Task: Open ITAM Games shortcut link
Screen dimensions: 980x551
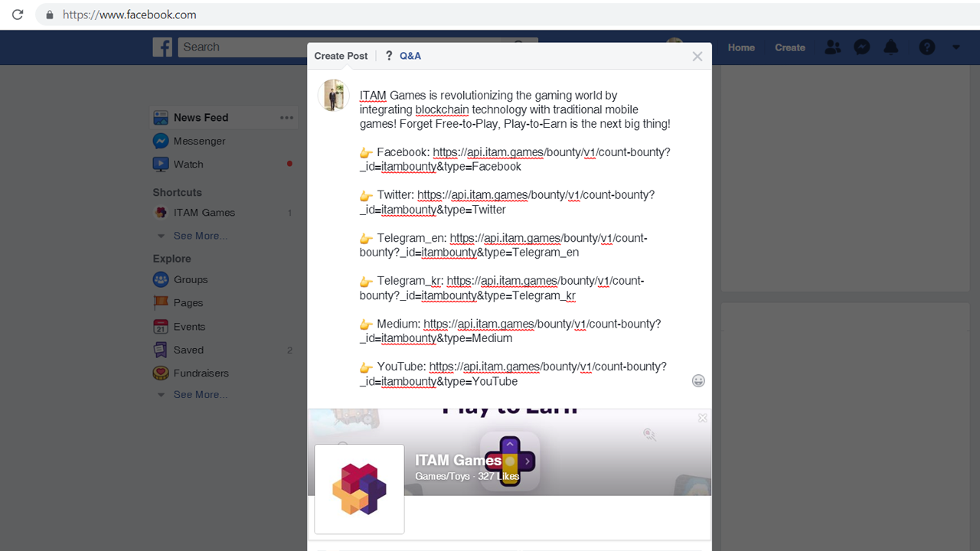Action: [204, 213]
